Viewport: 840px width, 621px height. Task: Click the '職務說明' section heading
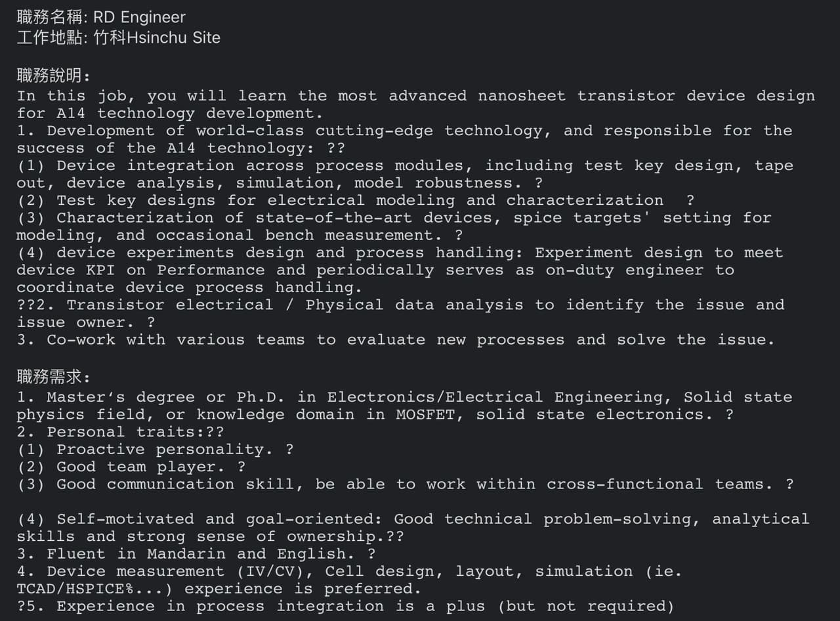(x=53, y=75)
